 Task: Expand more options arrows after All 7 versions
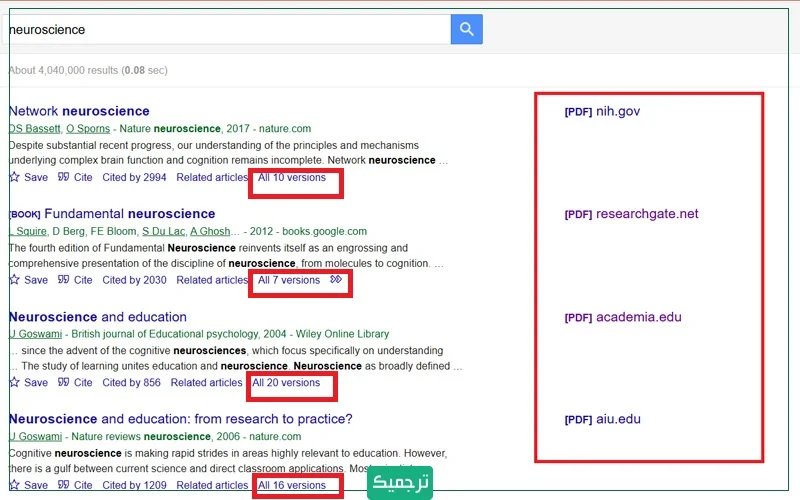click(x=336, y=280)
